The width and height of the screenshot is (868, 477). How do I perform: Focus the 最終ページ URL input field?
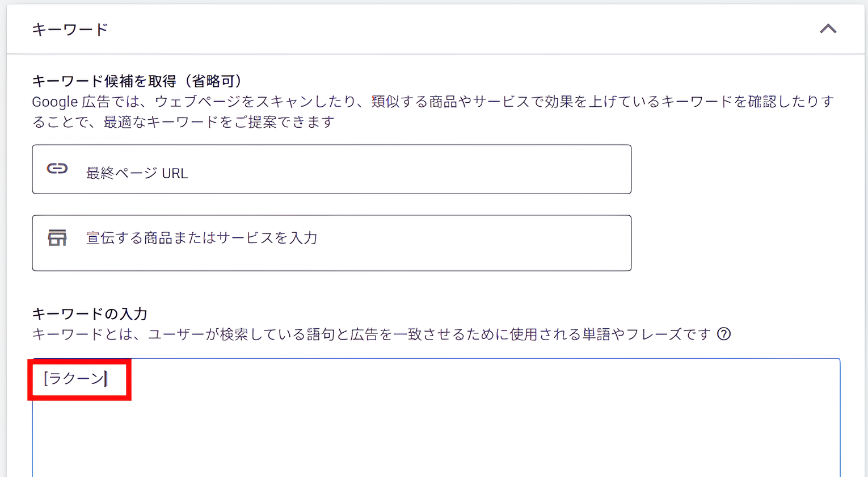click(340, 170)
